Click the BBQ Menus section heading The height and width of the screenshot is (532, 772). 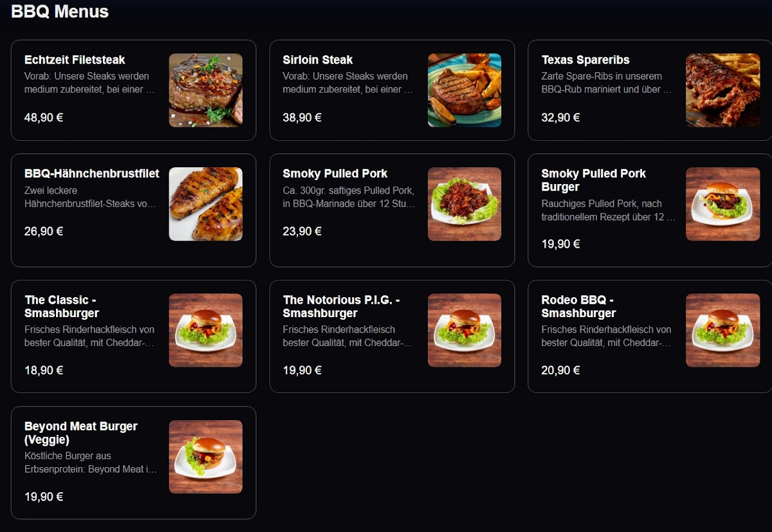click(60, 12)
